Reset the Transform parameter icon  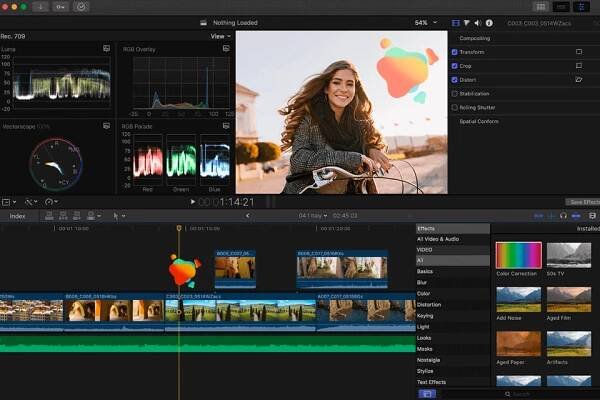coord(579,52)
